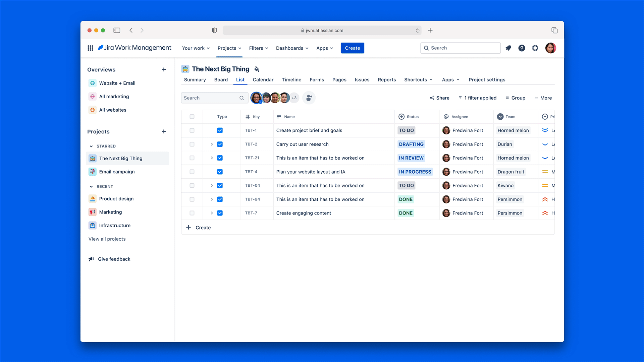Collapse the STARRED projects section
The height and width of the screenshot is (362, 644).
click(x=91, y=146)
